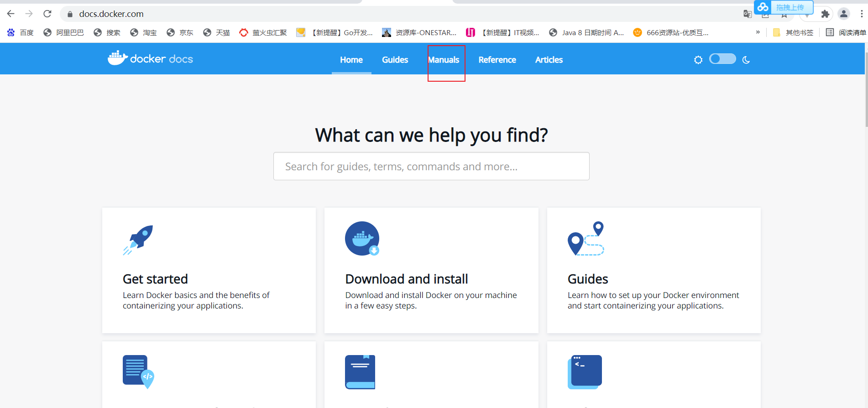
Task: Switch to the Home tab
Action: click(x=351, y=60)
